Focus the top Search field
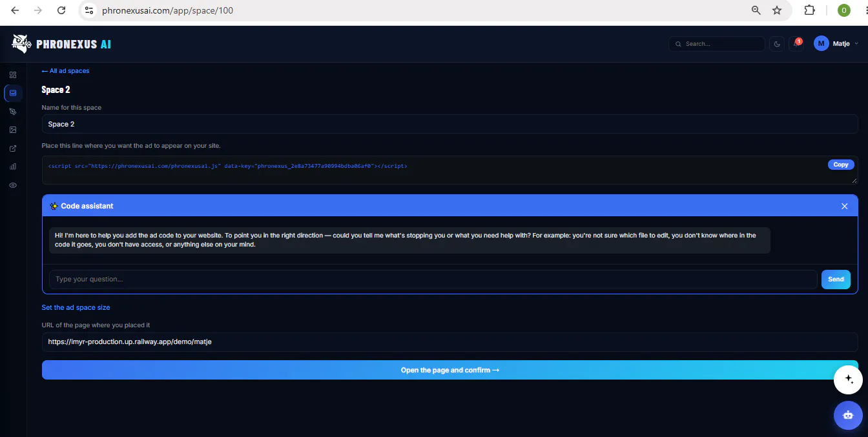Viewport: 868px width, 437px height. (717, 44)
